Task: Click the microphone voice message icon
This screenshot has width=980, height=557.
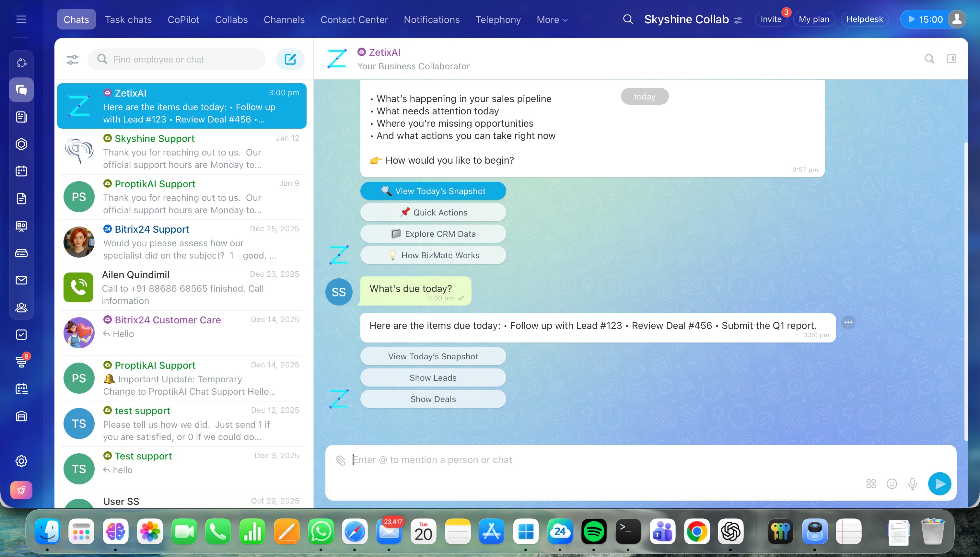Action: [912, 484]
